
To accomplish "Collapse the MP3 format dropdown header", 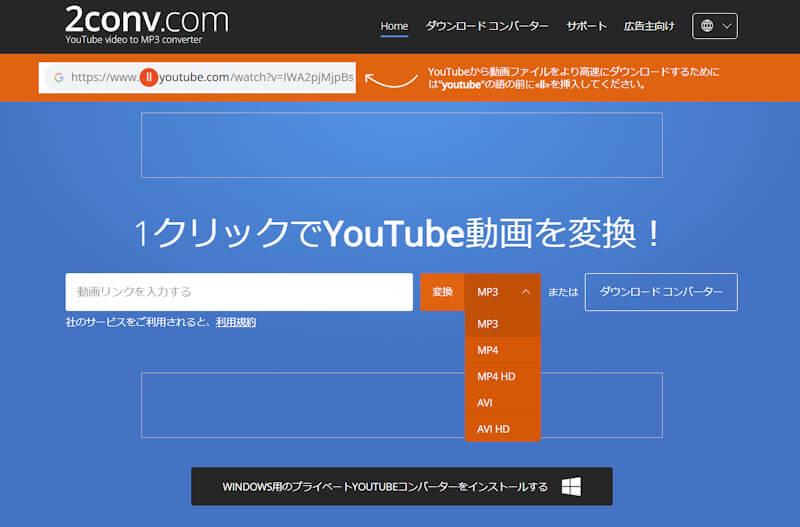I will (503, 292).
